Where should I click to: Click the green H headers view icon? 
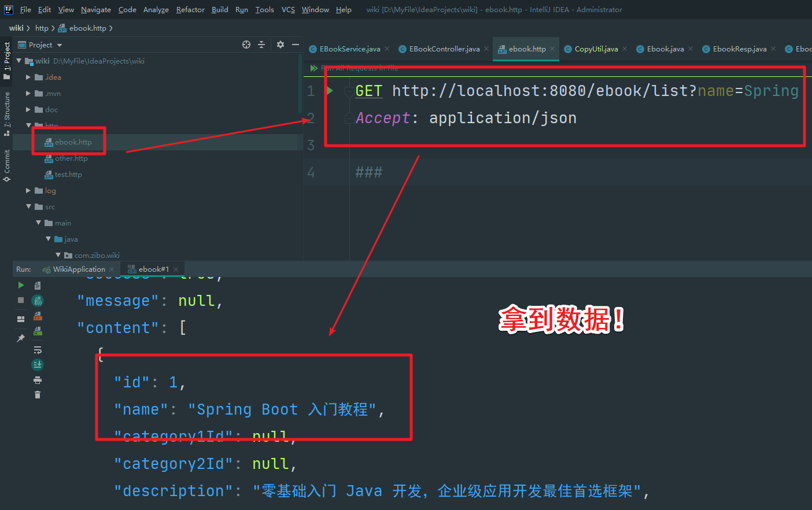pyautogui.click(x=38, y=331)
